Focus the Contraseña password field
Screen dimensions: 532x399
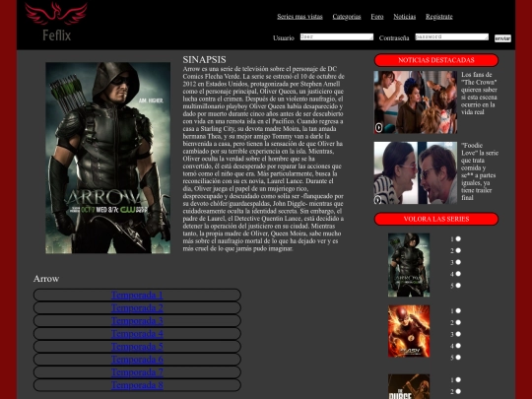click(452, 37)
